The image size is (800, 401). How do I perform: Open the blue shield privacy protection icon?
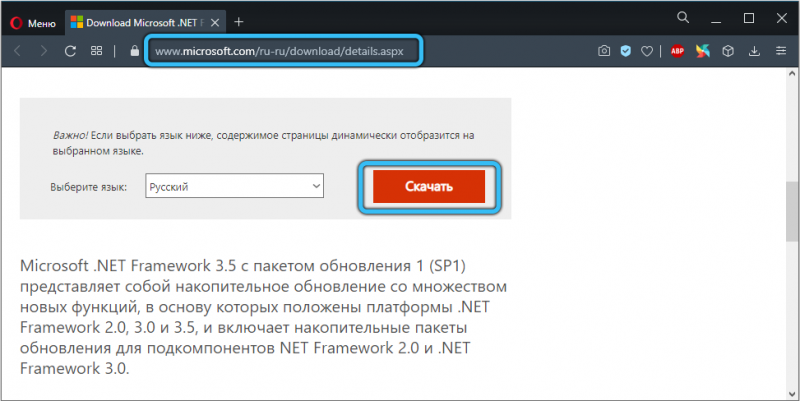pyautogui.click(x=626, y=51)
